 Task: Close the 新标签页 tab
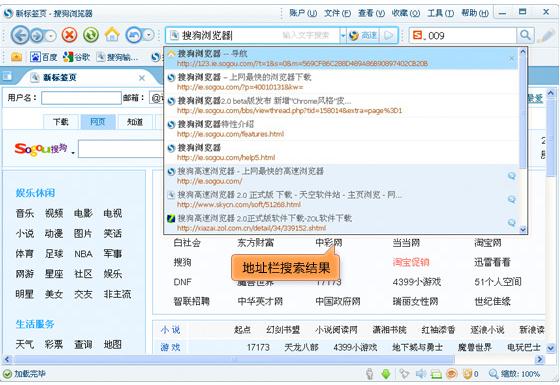[x=142, y=78]
